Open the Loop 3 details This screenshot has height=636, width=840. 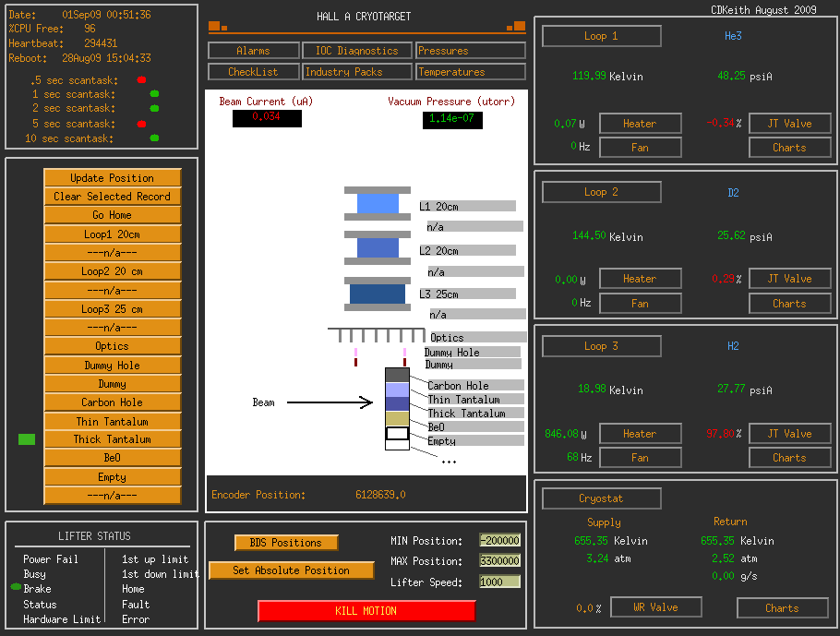(602, 346)
